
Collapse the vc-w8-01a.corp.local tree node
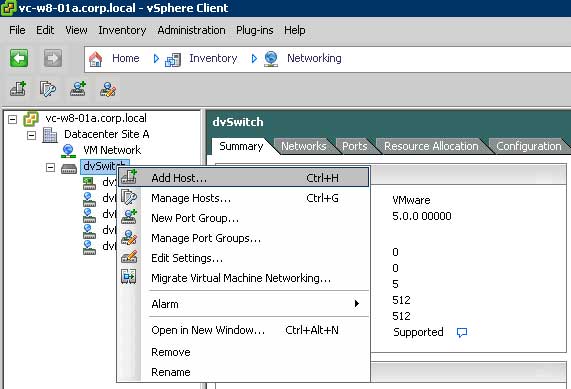[13, 119]
